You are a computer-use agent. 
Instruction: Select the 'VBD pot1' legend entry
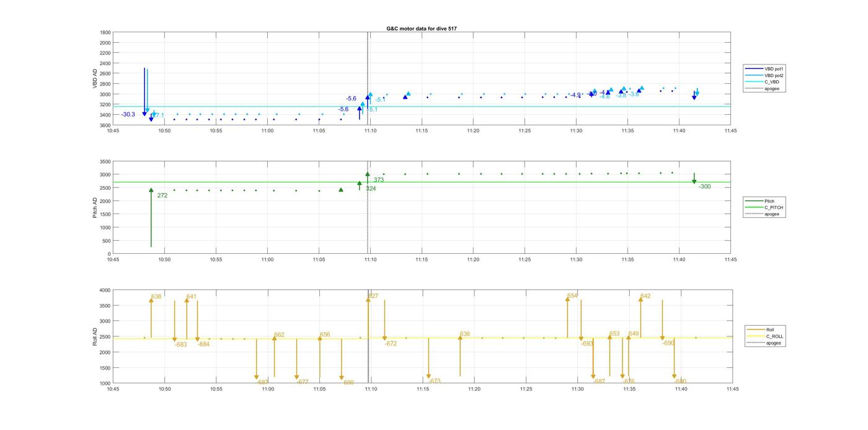click(765, 68)
